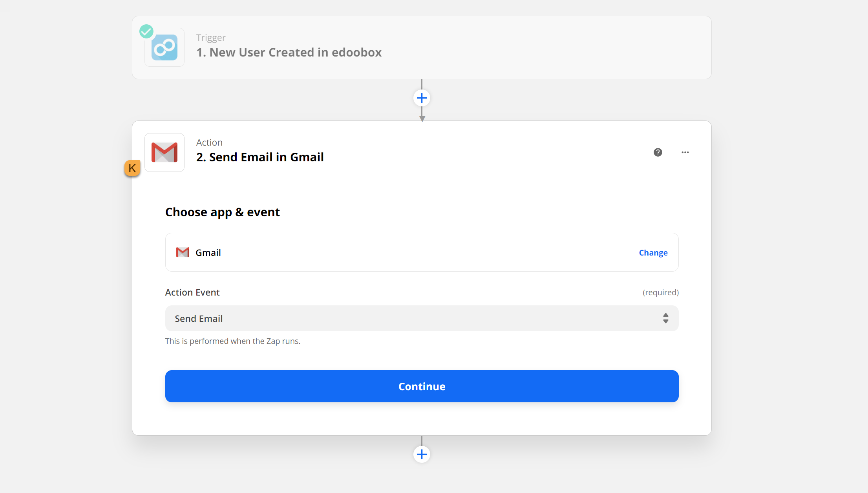Click the edoobox app icon in trigger step
The height and width of the screenshot is (493, 868).
click(164, 47)
